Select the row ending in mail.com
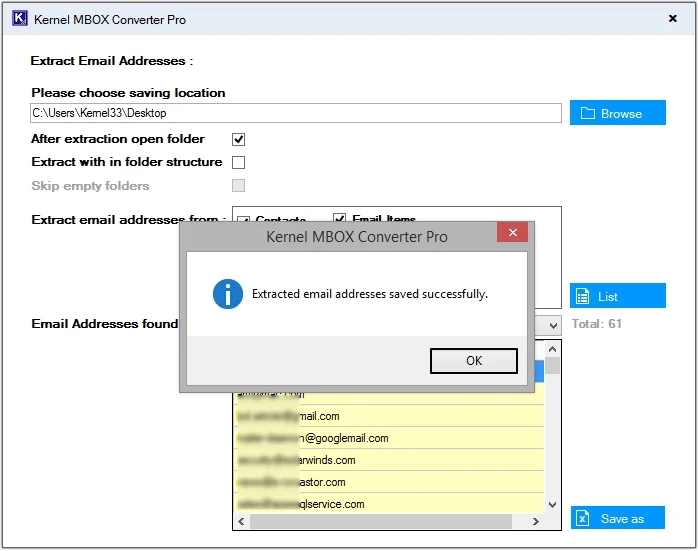The image size is (699, 551). (389, 416)
